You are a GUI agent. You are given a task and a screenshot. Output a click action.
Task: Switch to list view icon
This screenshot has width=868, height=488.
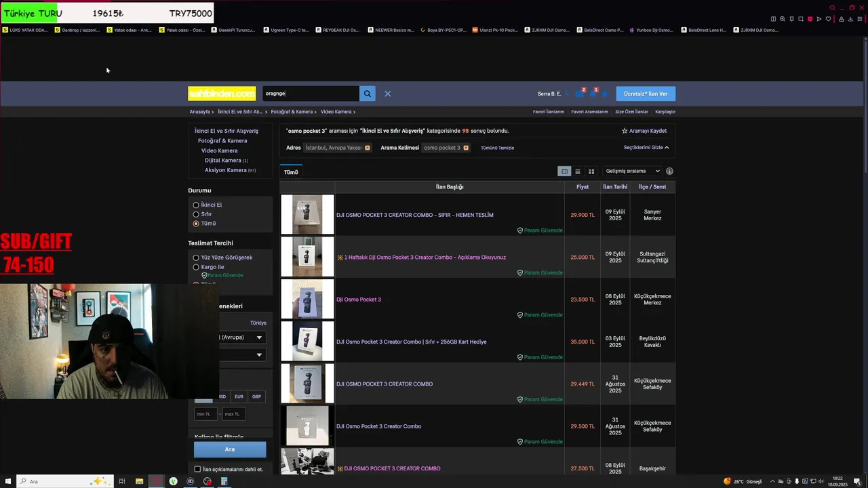tap(578, 171)
